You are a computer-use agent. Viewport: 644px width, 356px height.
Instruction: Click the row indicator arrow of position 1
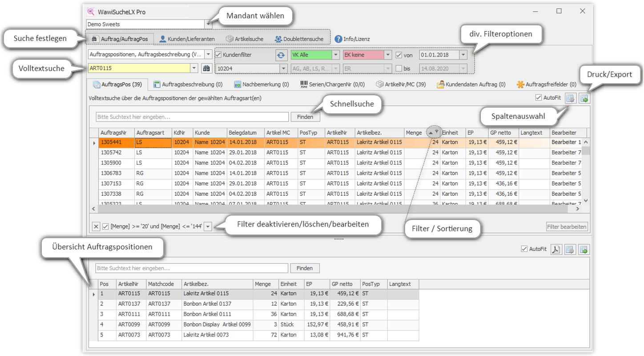click(x=94, y=294)
